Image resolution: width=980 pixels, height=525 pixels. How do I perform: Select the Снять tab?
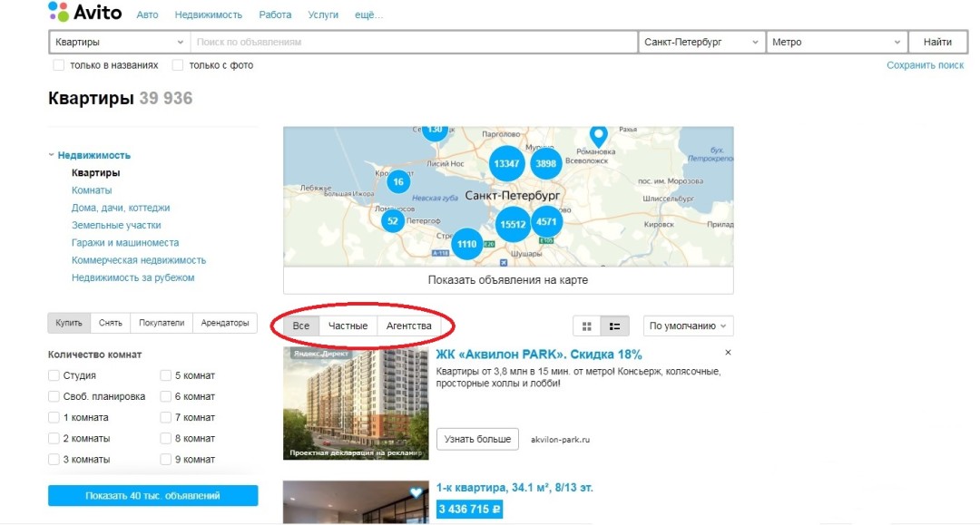[111, 323]
